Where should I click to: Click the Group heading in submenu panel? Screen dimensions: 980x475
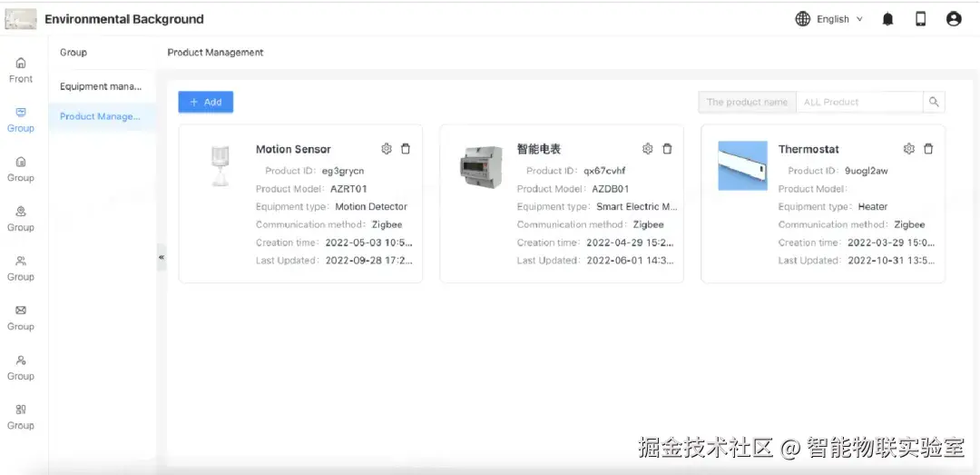point(73,53)
